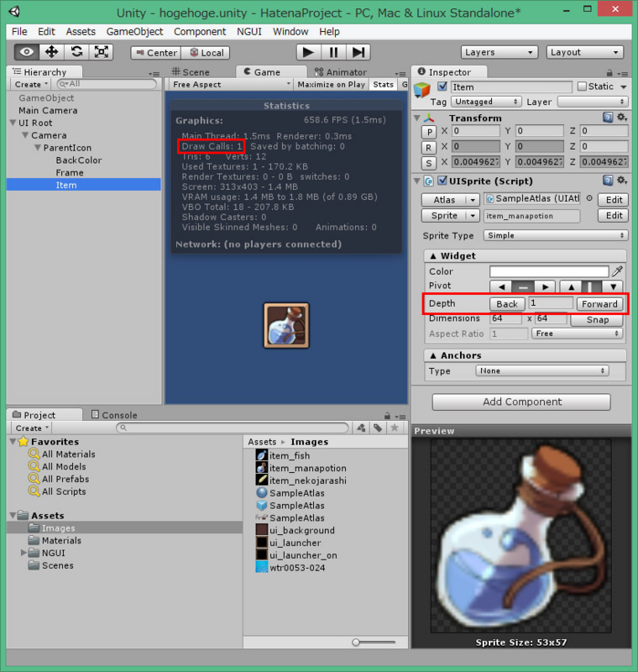Toggle Center pivot mode

point(156,53)
